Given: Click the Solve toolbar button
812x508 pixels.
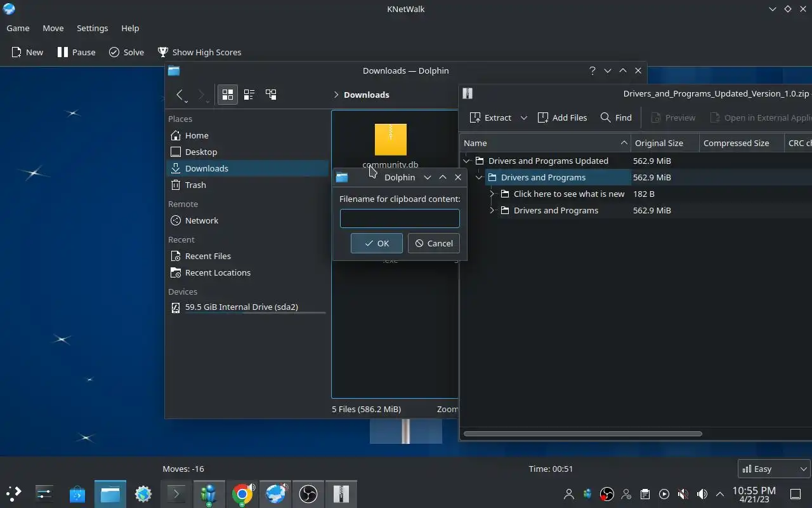Looking at the screenshot, I should point(126,52).
